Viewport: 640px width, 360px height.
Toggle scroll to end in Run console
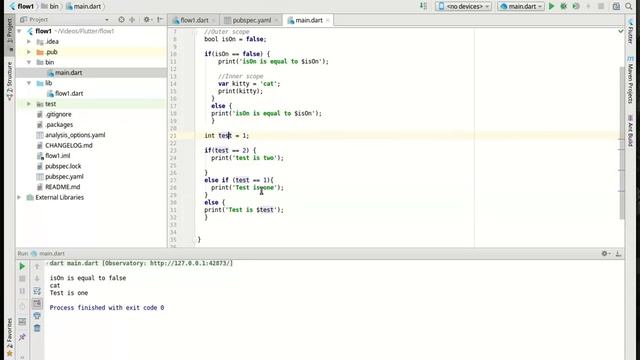37,303
